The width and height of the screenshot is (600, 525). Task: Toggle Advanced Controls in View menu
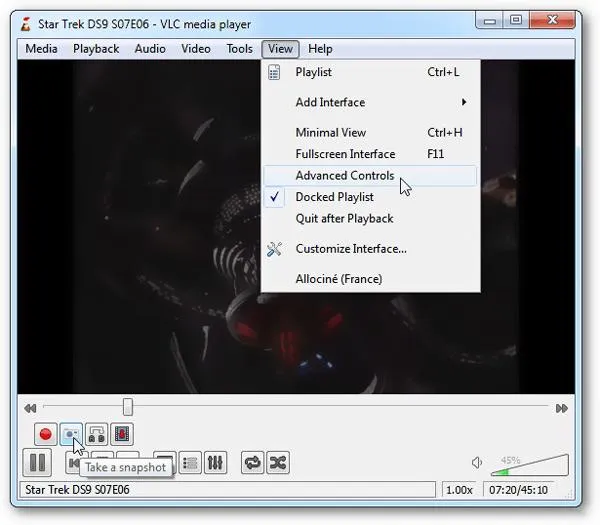pos(370,176)
